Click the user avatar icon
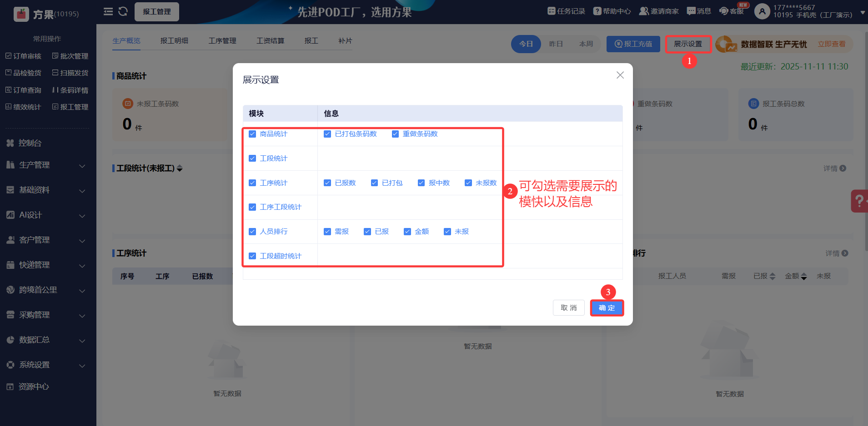 762,11
